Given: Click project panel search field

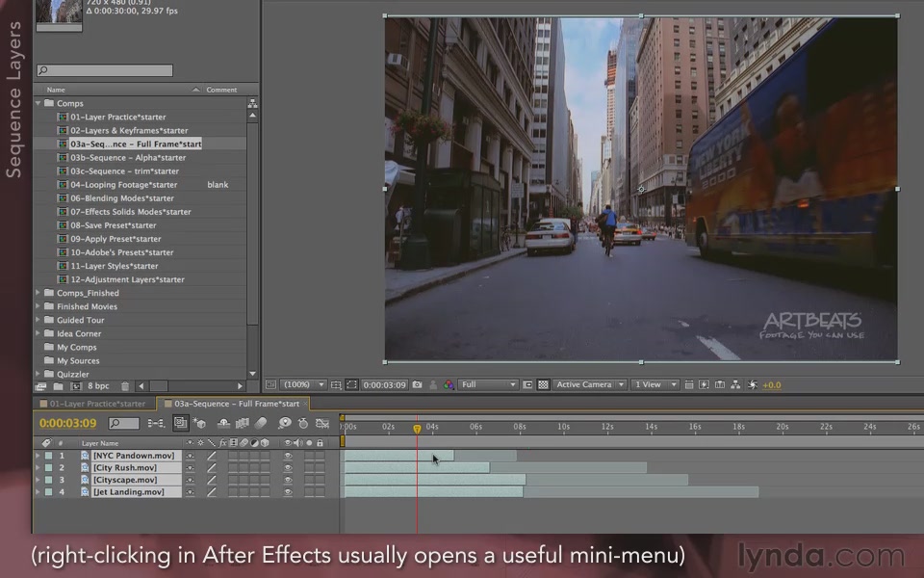Looking at the screenshot, I should coord(105,70).
